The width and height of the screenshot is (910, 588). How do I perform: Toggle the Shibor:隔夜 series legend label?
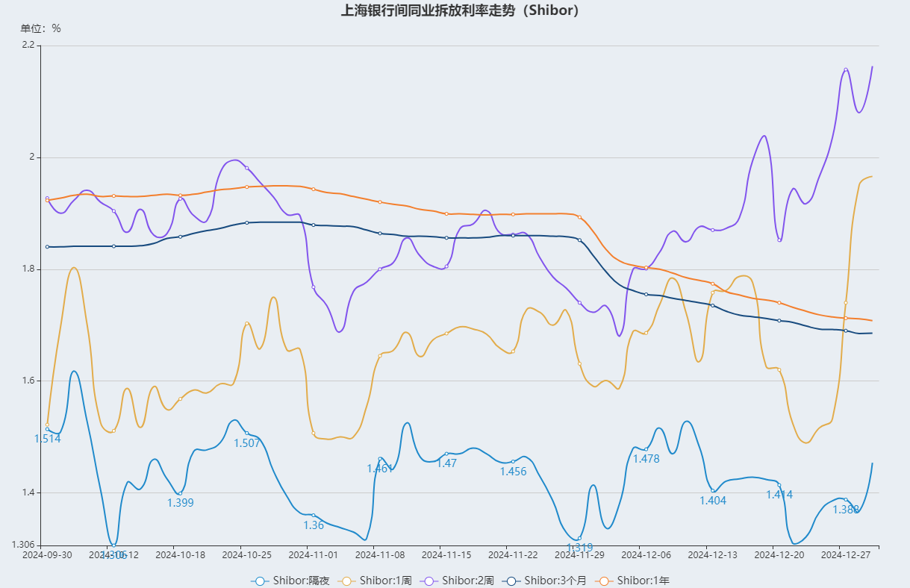pos(301,581)
